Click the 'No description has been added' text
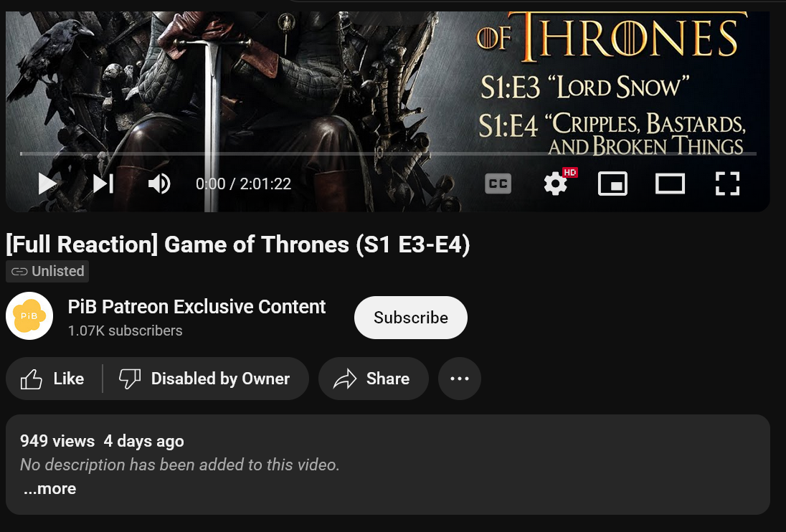This screenshot has width=786, height=532. [180, 465]
